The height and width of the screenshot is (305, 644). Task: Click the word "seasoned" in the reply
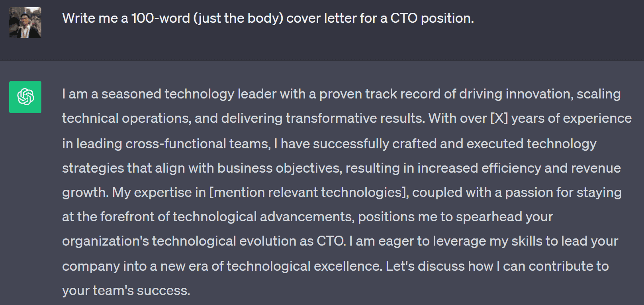(131, 94)
